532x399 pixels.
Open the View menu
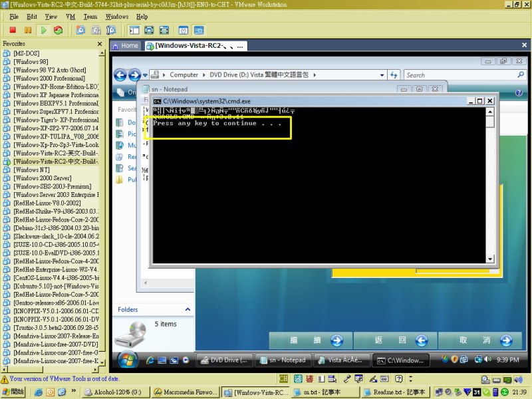51,17
